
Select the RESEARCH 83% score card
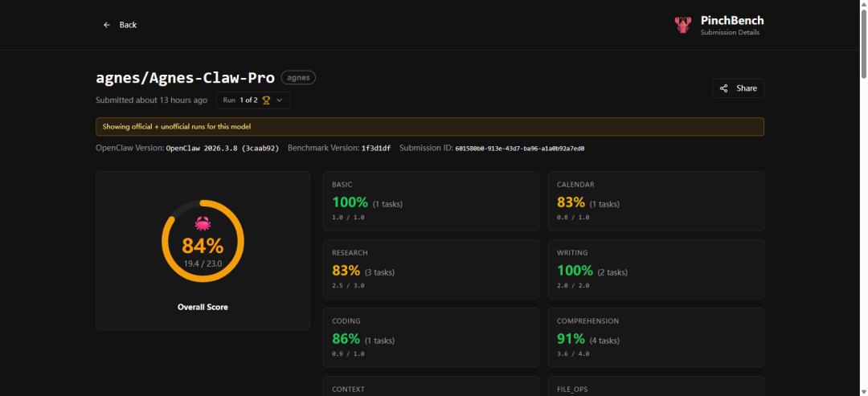click(430, 269)
